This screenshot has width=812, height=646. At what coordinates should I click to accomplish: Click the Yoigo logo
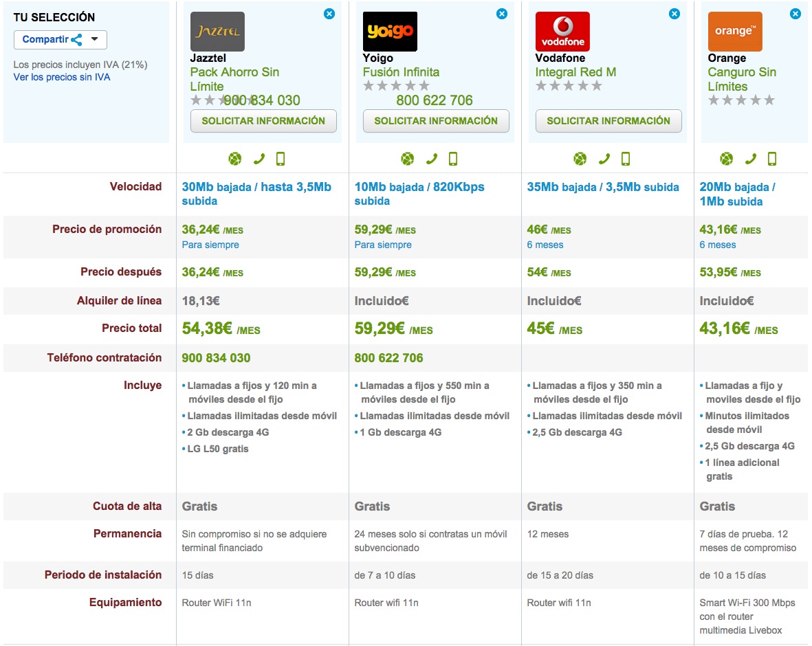click(x=390, y=32)
